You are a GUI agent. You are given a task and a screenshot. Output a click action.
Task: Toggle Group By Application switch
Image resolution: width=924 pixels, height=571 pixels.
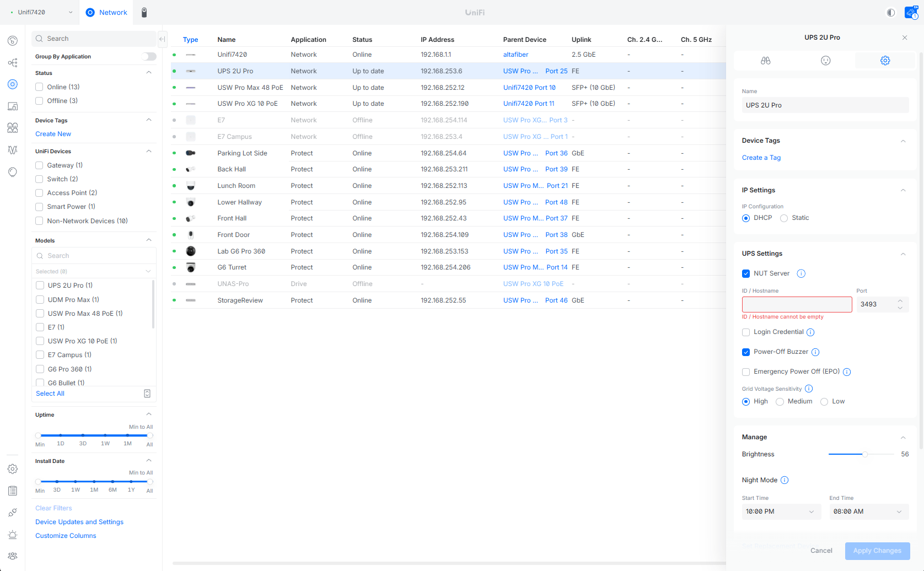[x=149, y=56]
